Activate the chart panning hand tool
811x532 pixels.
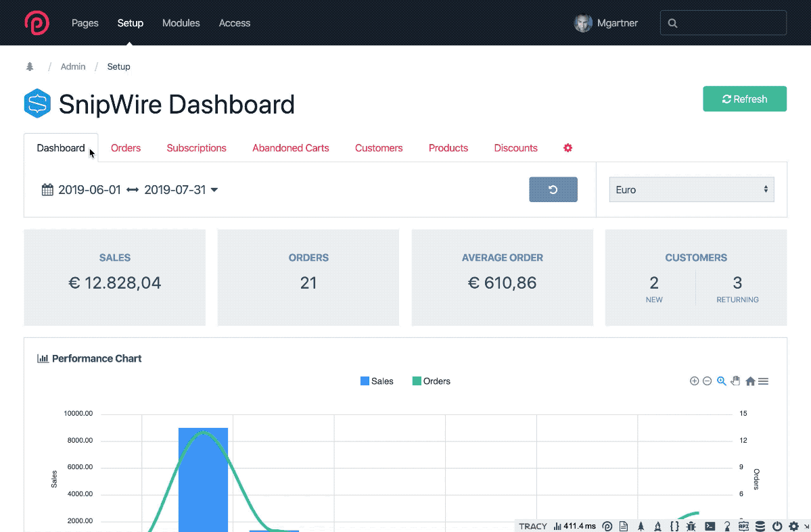tap(736, 381)
